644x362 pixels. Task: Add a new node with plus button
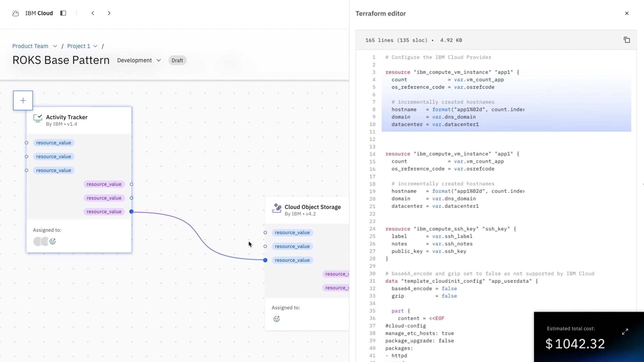23,100
